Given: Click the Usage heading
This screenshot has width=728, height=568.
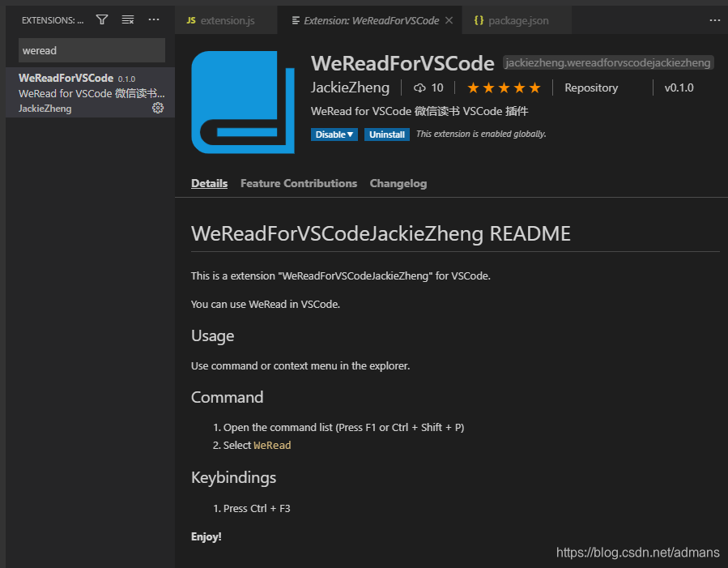Looking at the screenshot, I should [213, 335].
